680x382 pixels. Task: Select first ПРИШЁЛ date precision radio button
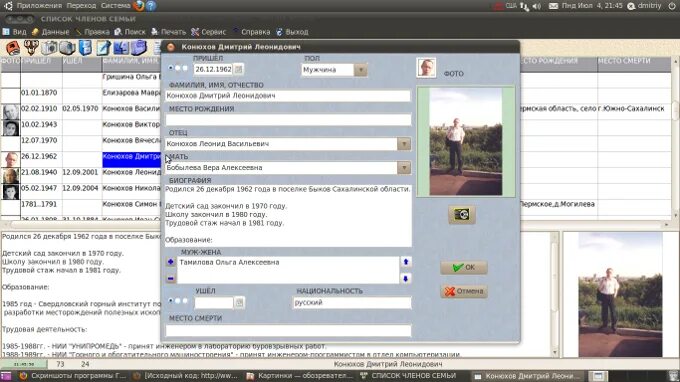point(170,68)
